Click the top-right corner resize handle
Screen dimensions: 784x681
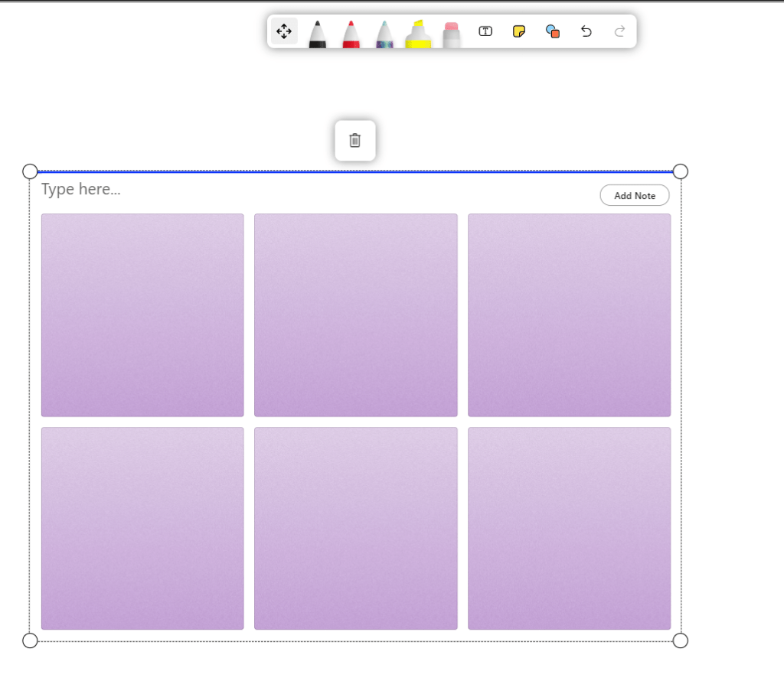coord(680,171)
